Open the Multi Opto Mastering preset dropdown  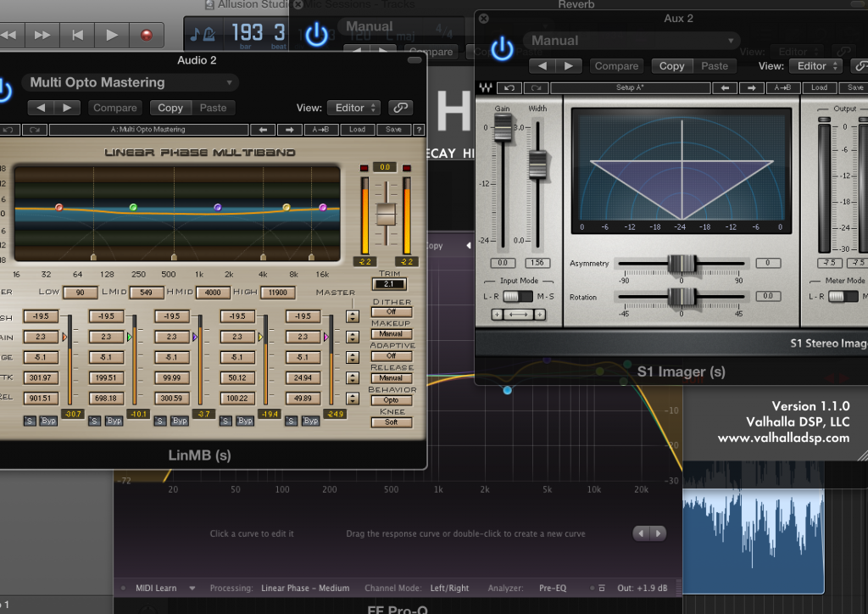(131, 82)
